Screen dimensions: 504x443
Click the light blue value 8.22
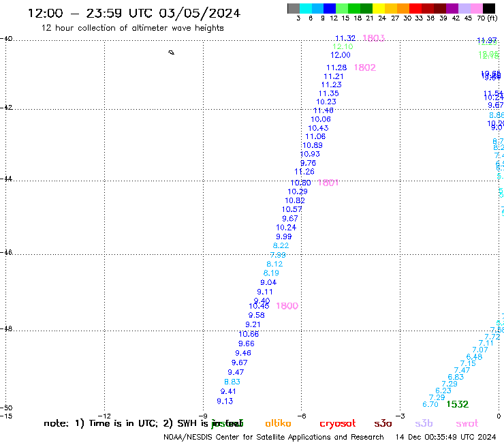tap(281, 245)
